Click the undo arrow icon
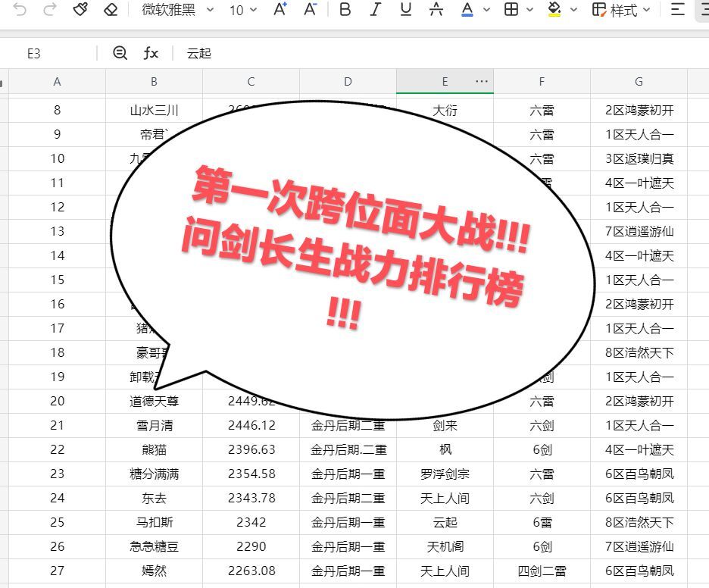 [20, 9]
